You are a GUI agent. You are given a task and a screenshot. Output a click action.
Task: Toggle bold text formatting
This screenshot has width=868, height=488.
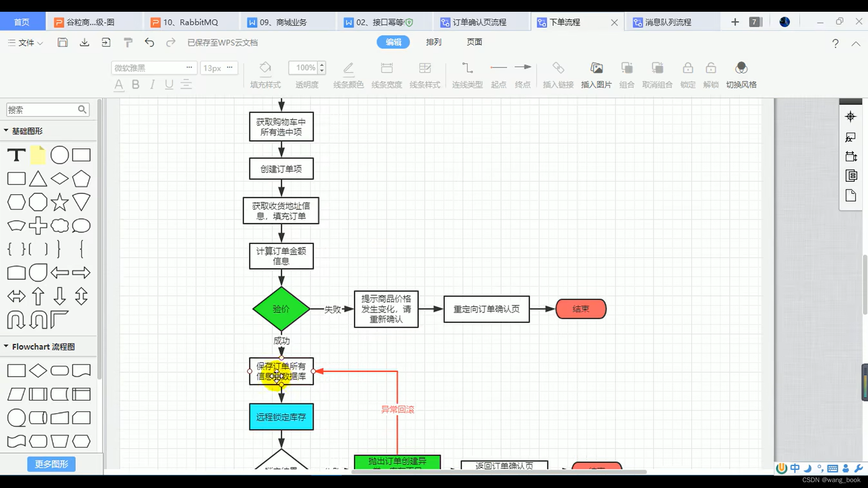[x=135, y=84]
